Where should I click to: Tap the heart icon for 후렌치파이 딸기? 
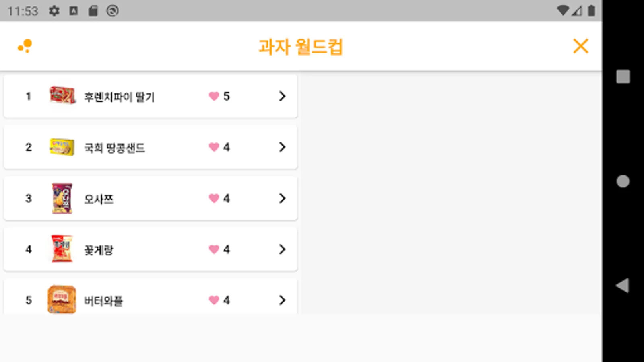click(x=214, y=96)
